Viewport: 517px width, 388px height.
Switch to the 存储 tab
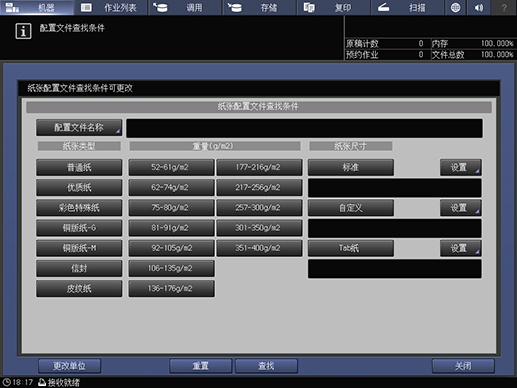pyautogui.click(x=259, y=7)
